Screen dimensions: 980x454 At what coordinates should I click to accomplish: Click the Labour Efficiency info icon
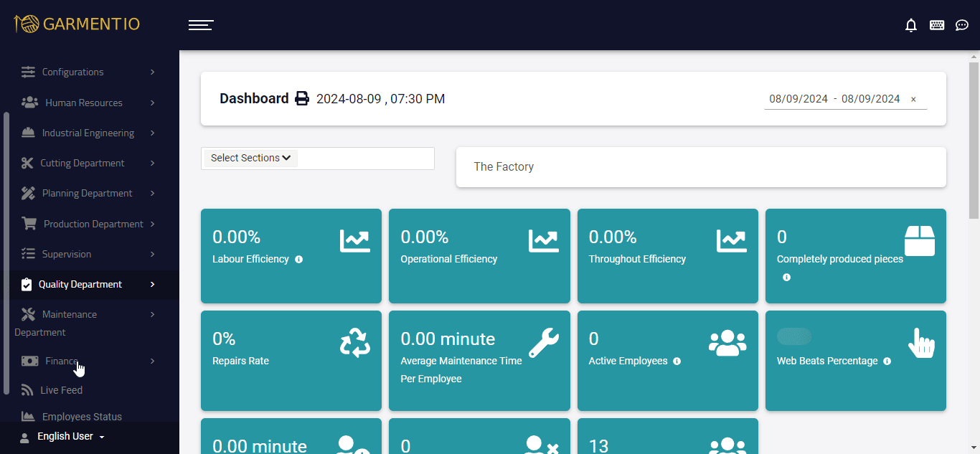(299, 260)
